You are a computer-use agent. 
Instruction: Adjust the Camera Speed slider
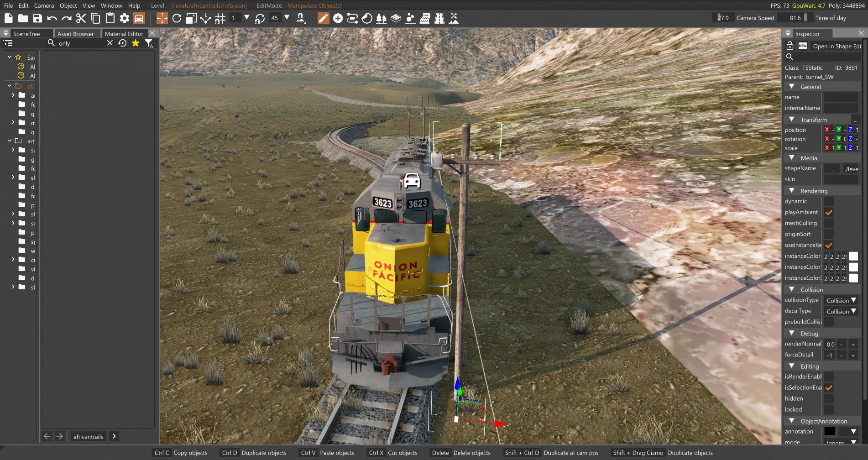point(723,18)
